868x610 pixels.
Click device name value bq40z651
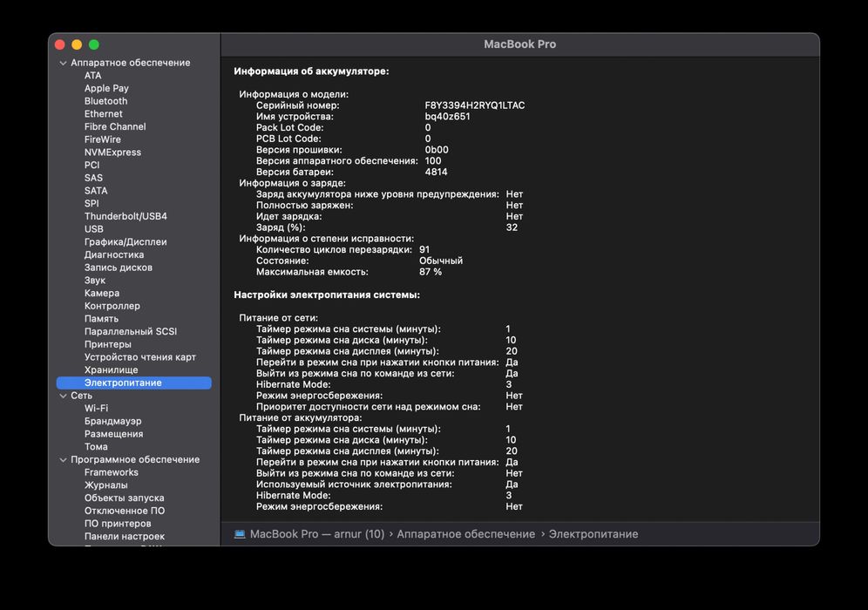tap(447, 116)
